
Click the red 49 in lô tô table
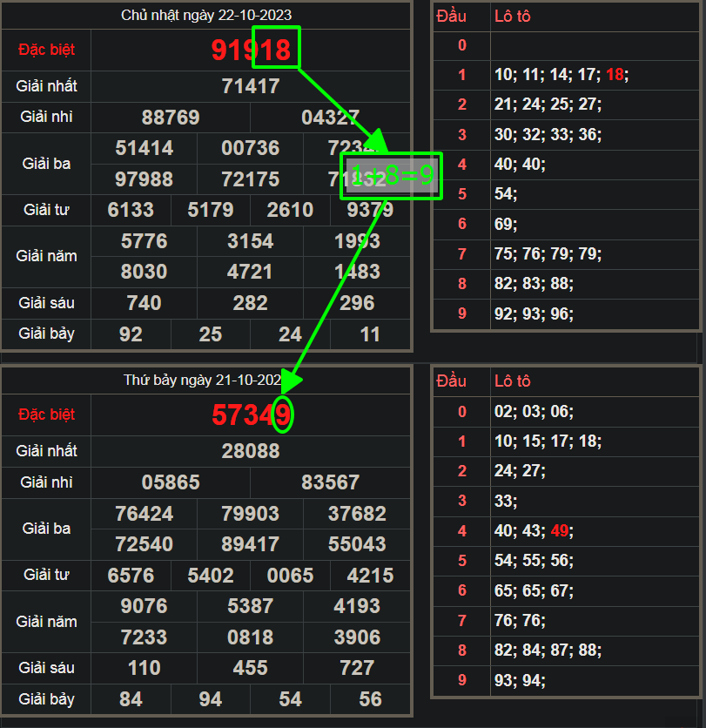[561, 530]
